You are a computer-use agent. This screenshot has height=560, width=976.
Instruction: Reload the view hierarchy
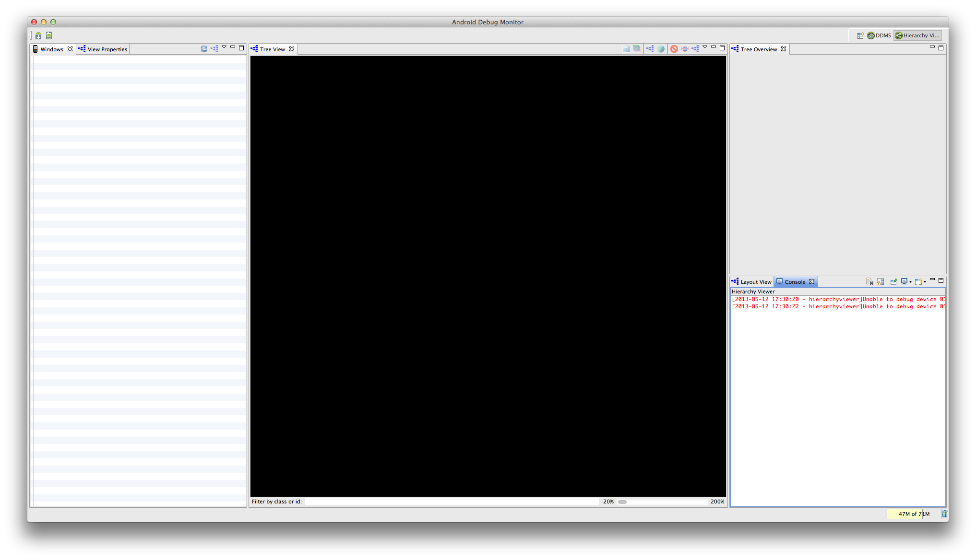tap(650, 48)
